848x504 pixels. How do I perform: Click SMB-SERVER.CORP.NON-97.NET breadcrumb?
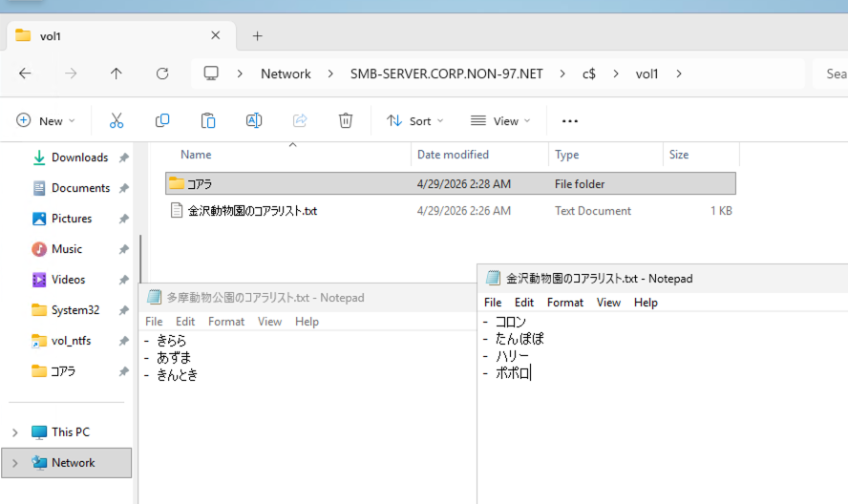pos(446,73)
